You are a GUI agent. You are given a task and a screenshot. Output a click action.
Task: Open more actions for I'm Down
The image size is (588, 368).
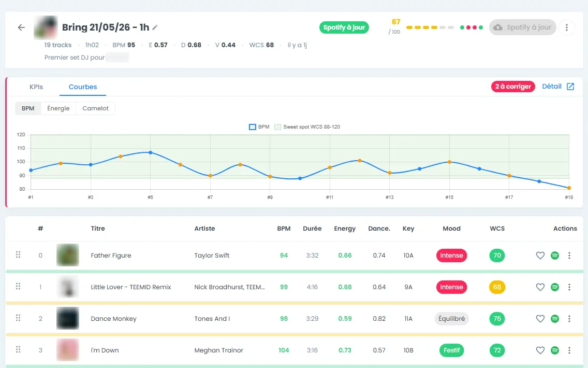569,350
